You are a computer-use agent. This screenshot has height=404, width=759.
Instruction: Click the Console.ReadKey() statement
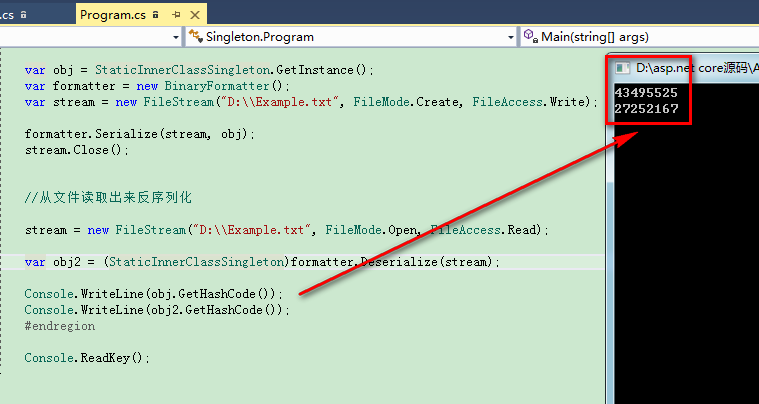[x=88, y=358]
